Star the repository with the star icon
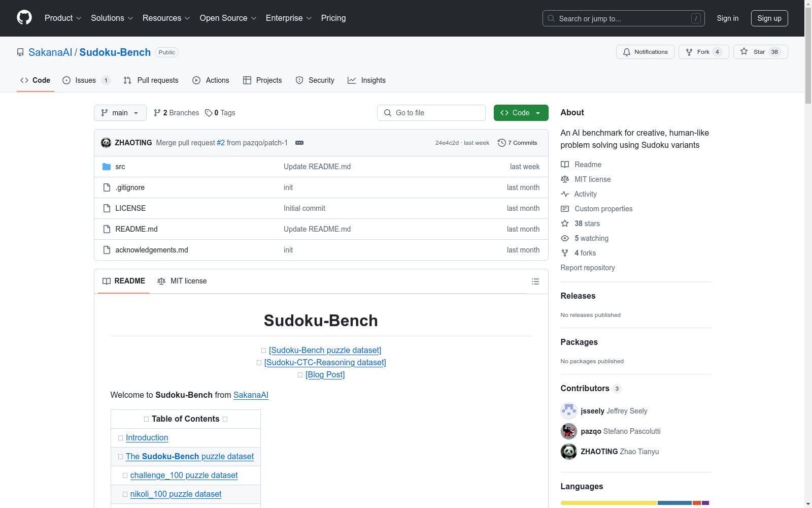The image size is (812, 508). (x=744, y=52)
